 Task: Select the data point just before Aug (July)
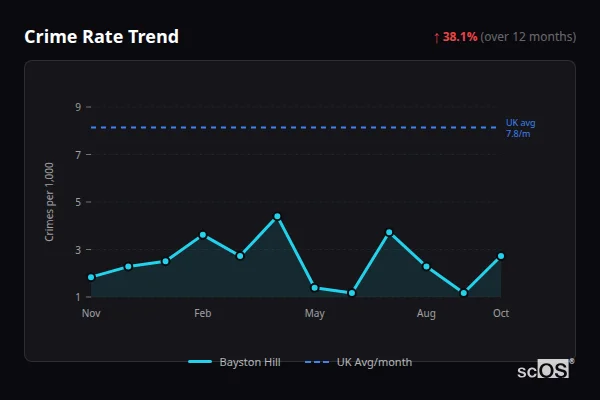[389, 232]
